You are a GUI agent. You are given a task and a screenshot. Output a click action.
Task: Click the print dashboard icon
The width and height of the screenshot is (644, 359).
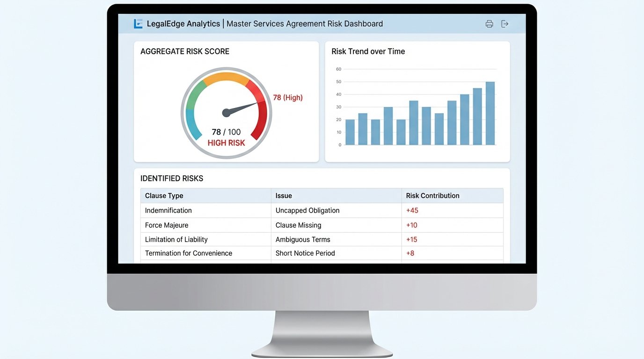pos(489,23)
